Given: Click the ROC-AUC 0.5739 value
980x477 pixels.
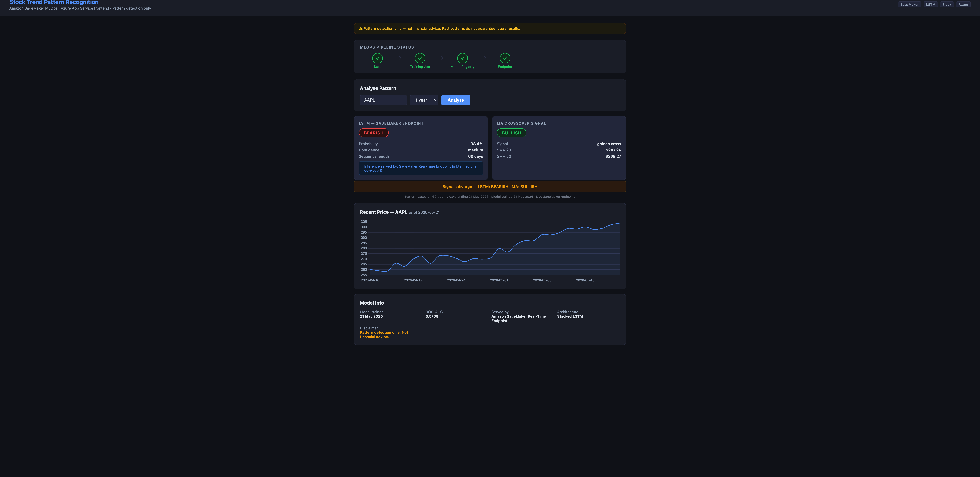Looking at the screenshot, I should 432,317.
